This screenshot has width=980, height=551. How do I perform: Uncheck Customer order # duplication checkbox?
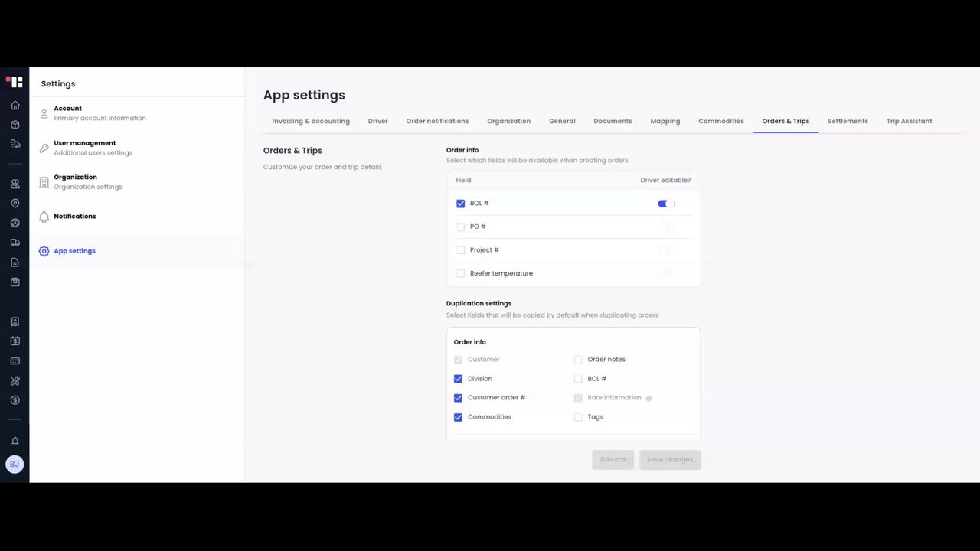458,398
